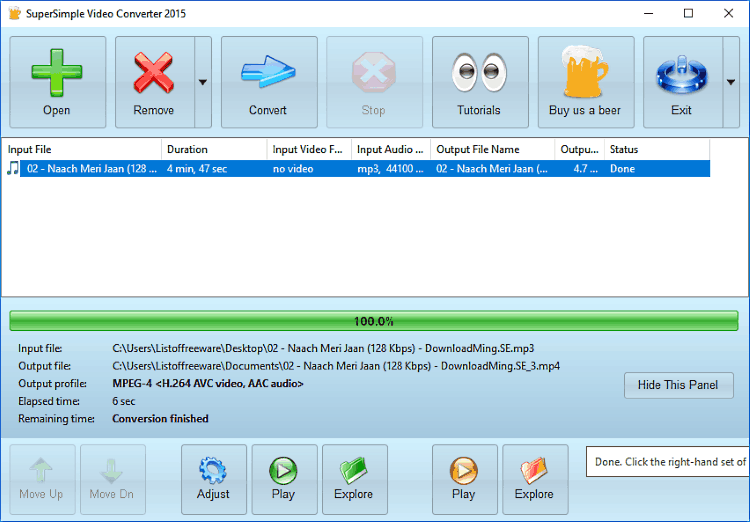
Task: Click the 'Done. Click the right-hand set' hint box
Action: (668, 462)
